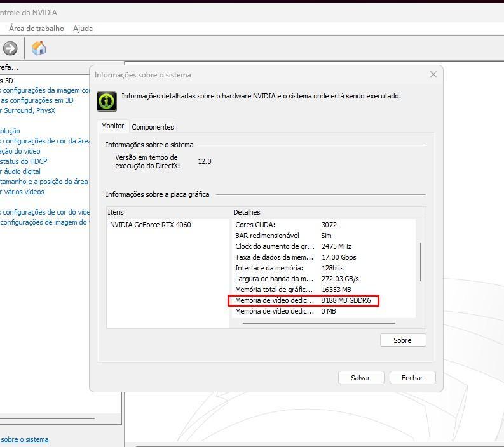Screen dimensions: 504x447
Task: Close the system information dialog with X
Action: (433, 74)
